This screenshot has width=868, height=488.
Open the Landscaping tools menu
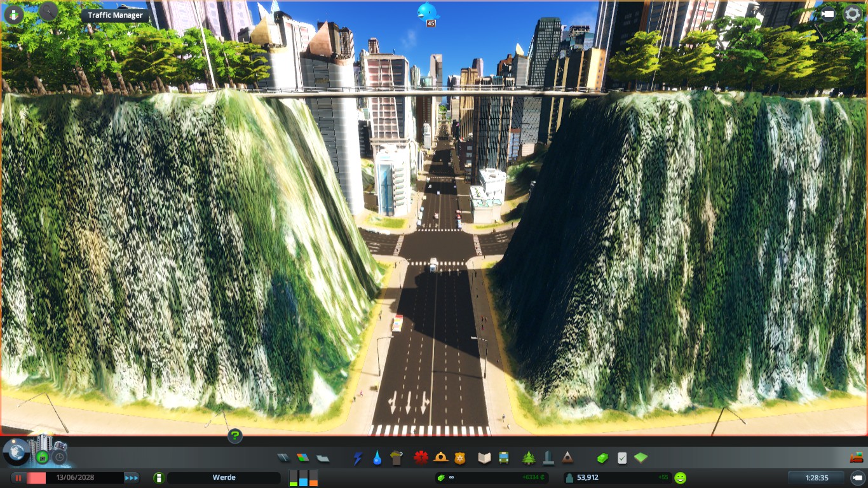tap(641, 457)
